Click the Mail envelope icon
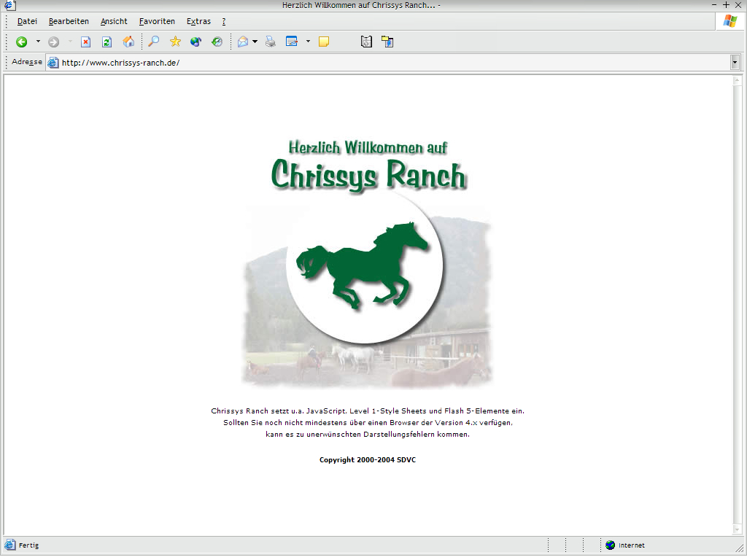The width and height of the screenshot is (747, 560). 243,42
